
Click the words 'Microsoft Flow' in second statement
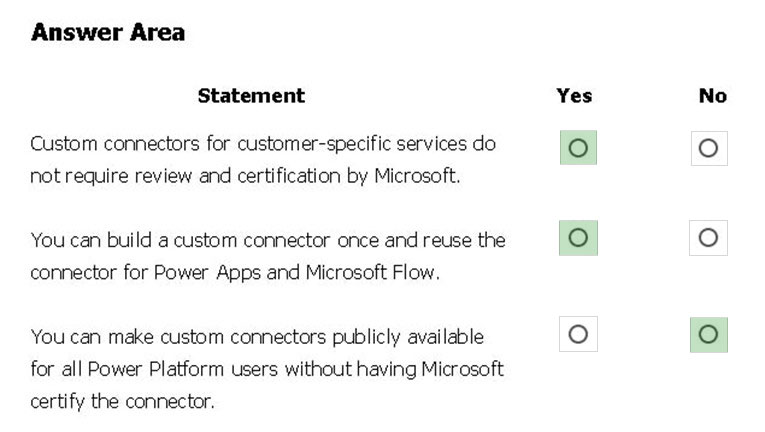click(371, 272)
